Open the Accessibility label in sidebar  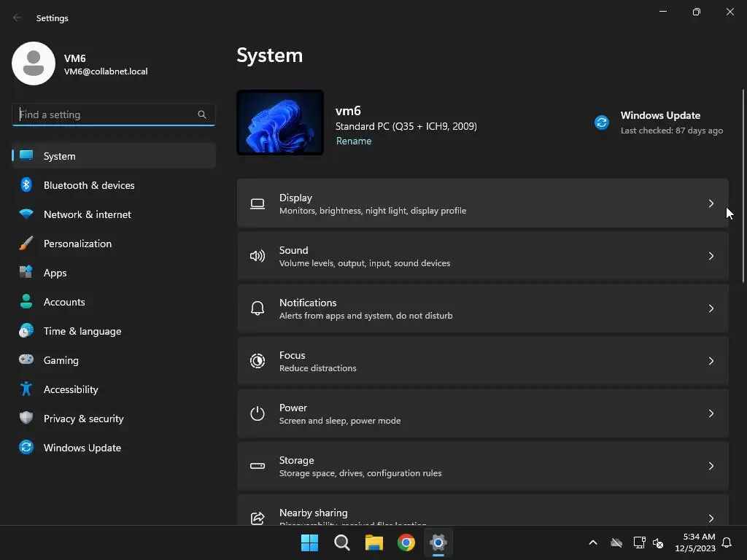click(71, 389)
